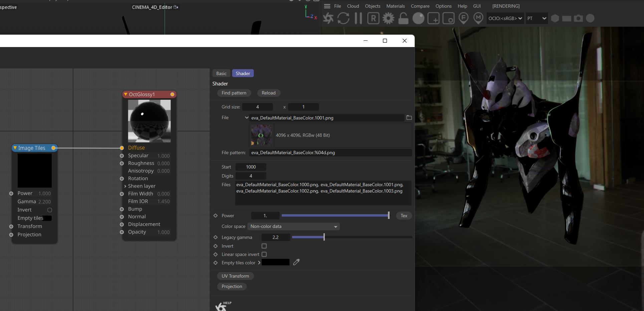Open the OCIO sRGB dropdown

tap(505, 18)
